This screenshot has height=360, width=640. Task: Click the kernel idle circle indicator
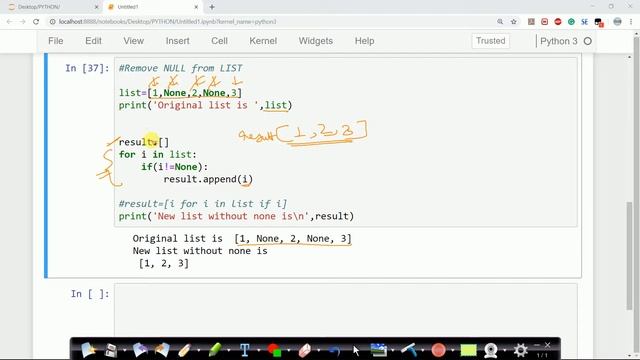[588, 41]
